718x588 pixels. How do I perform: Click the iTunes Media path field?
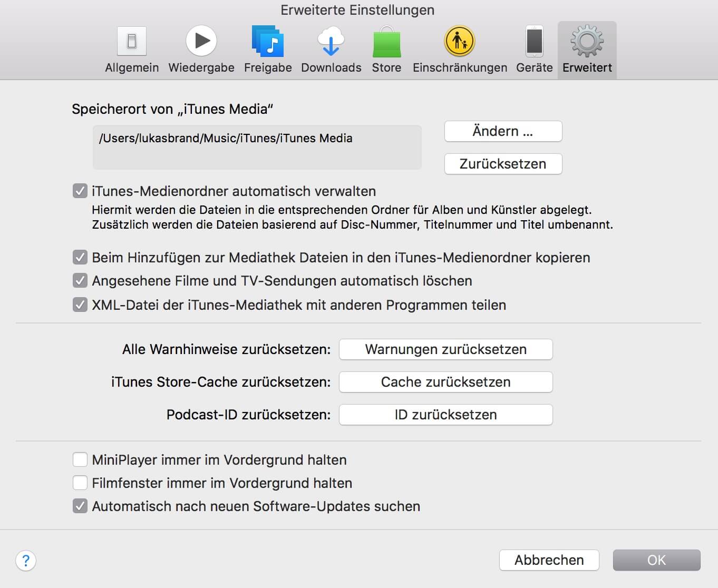point(257,147)
